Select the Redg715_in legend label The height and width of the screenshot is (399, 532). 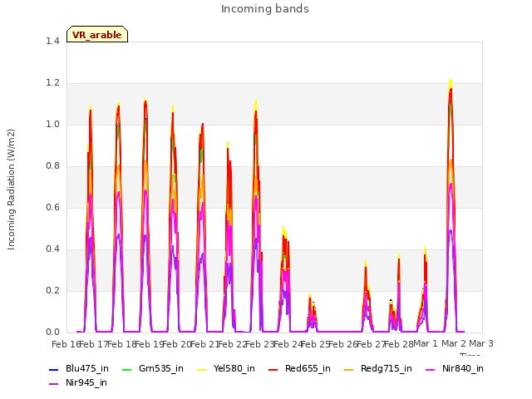tap(387, 369)
